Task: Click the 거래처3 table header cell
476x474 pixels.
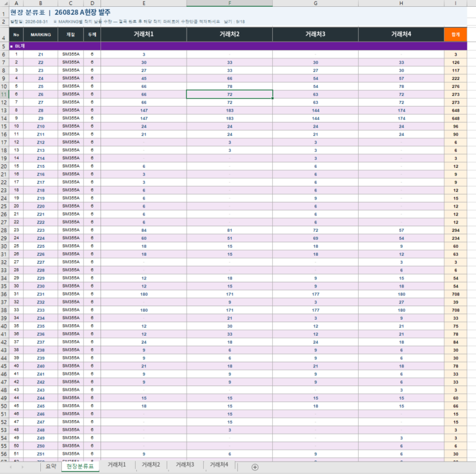Action: pyautogui.click(x=315, y=34)
